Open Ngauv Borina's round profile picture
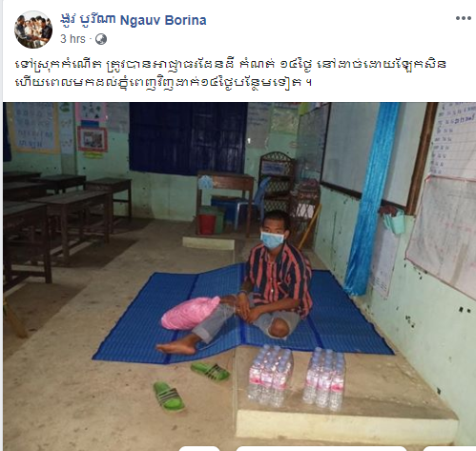Screen dimensions: 476x451 click(33, 30)
